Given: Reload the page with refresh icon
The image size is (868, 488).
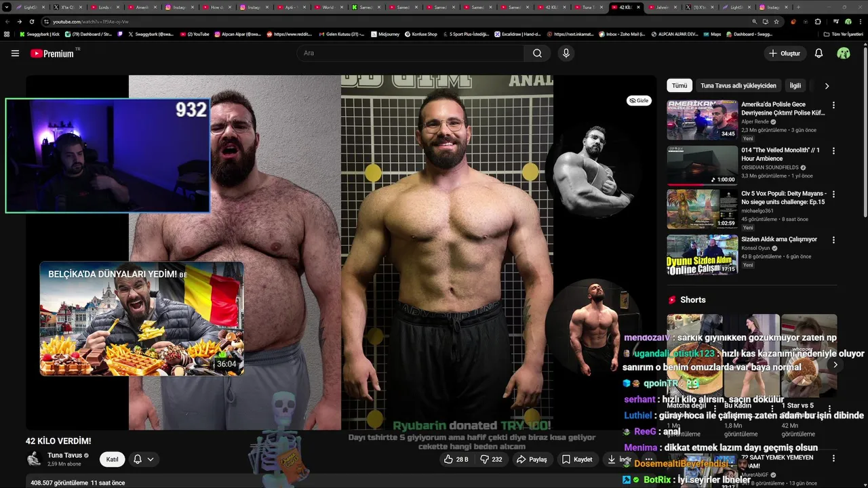Looking at the screenshot, I should [31, 22].
